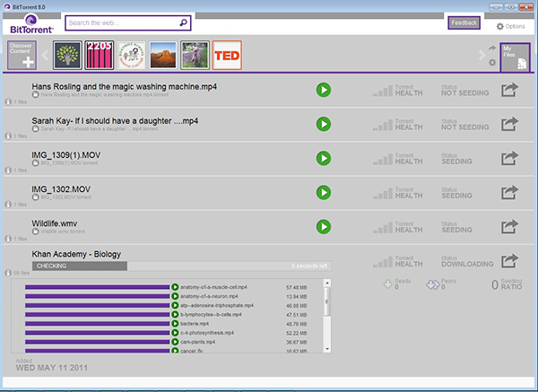Share the Sarah Kay torrent
The width and height of the screenshot is (538, 392).
[509, 124]
